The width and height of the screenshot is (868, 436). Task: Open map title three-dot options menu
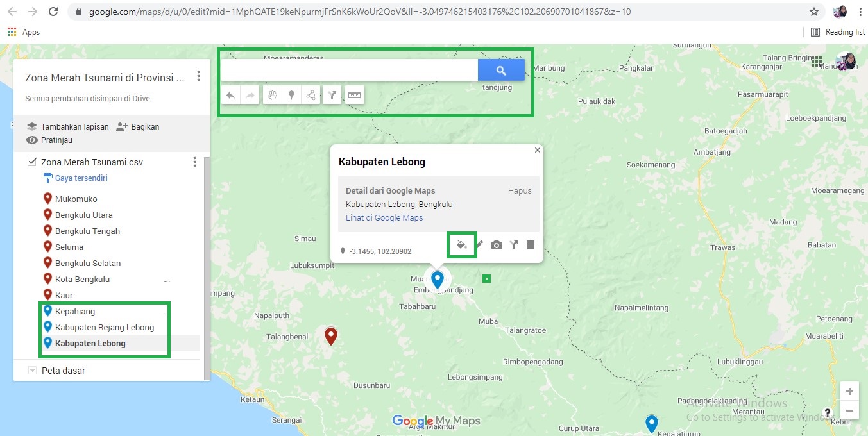(x=198, y=77)
